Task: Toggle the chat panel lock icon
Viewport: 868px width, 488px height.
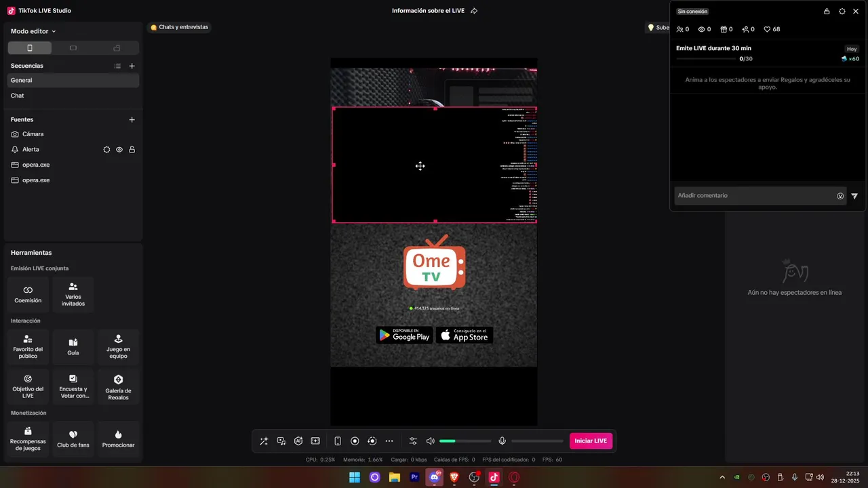Action: [x=827, y=12]
